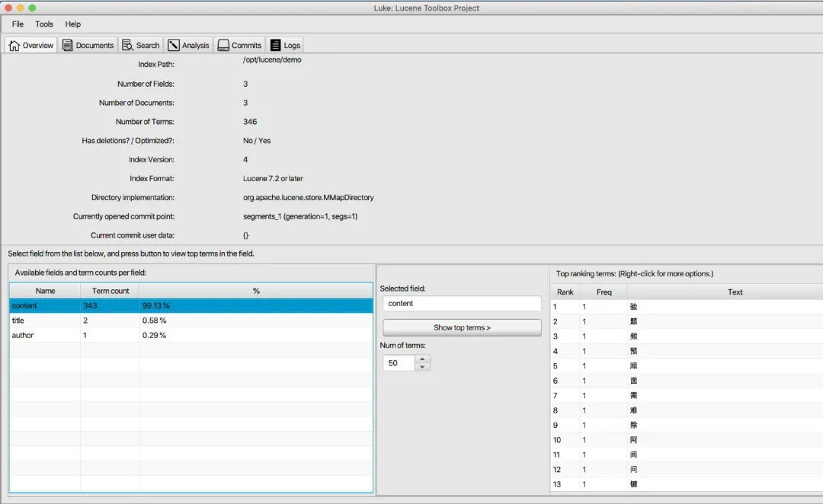823x504 pixels.
Task: Click the Analysis tab pencil icon
Action: 174,45
